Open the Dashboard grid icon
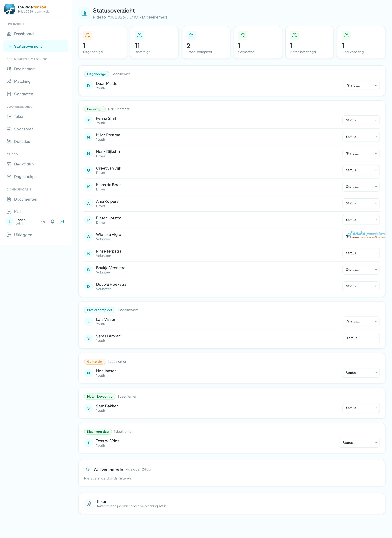392x538 pixels. [9, 34]
